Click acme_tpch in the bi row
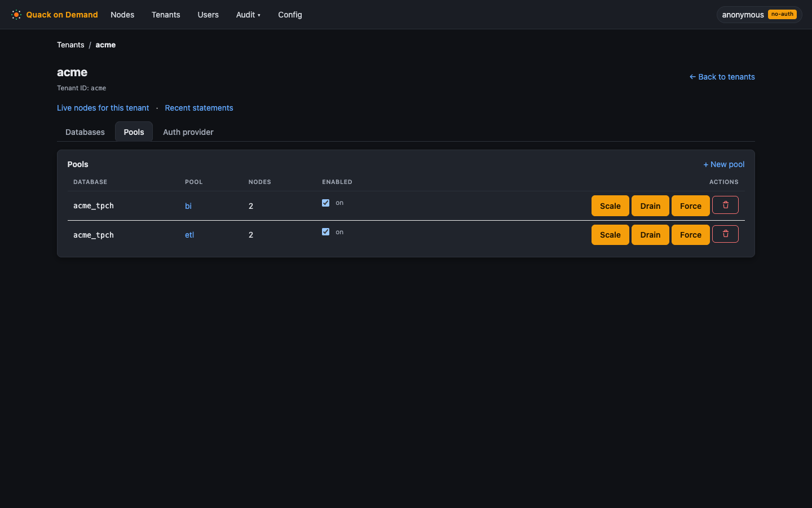812x508 pixels. pos(94,206)
